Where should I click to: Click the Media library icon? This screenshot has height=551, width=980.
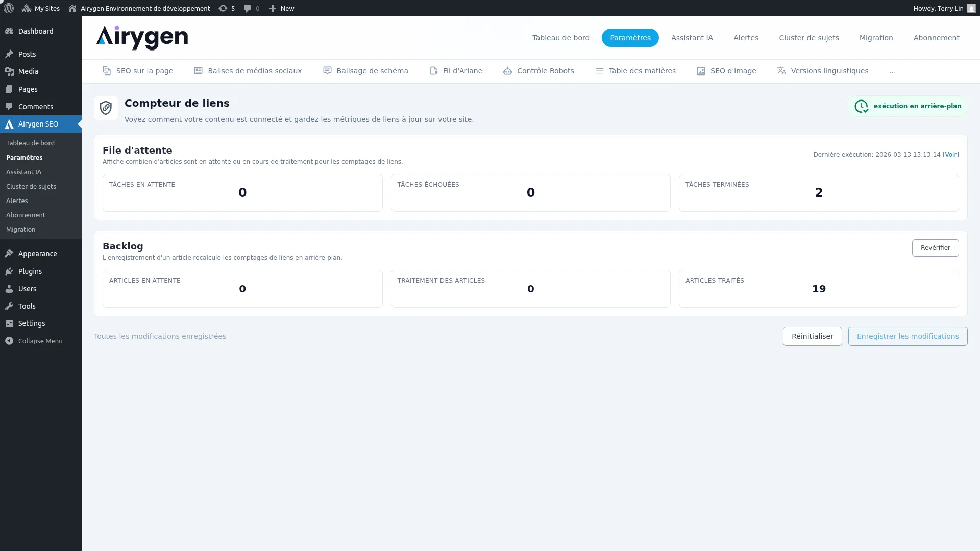(9, 71)
